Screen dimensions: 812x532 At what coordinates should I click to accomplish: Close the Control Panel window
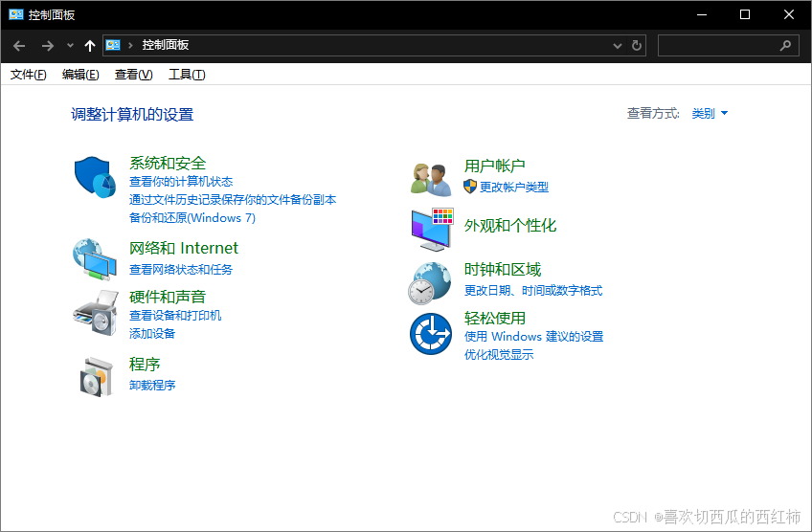[789, 14]
